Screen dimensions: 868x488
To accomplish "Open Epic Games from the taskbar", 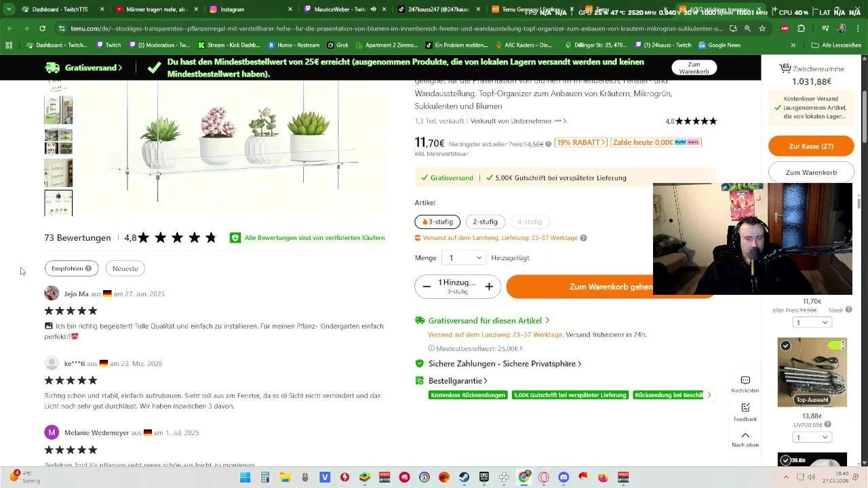I will tap(484, 477).
